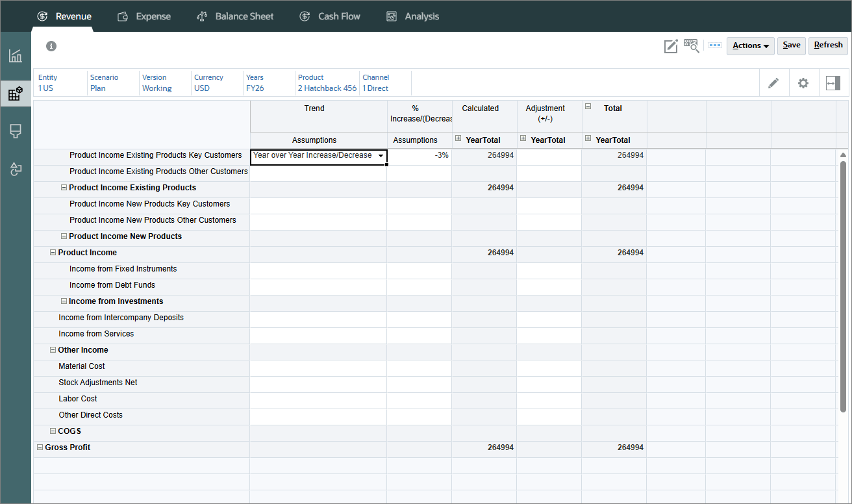Collapse the Product Income row
Screen dimensions: 852x504
(53, 253)
